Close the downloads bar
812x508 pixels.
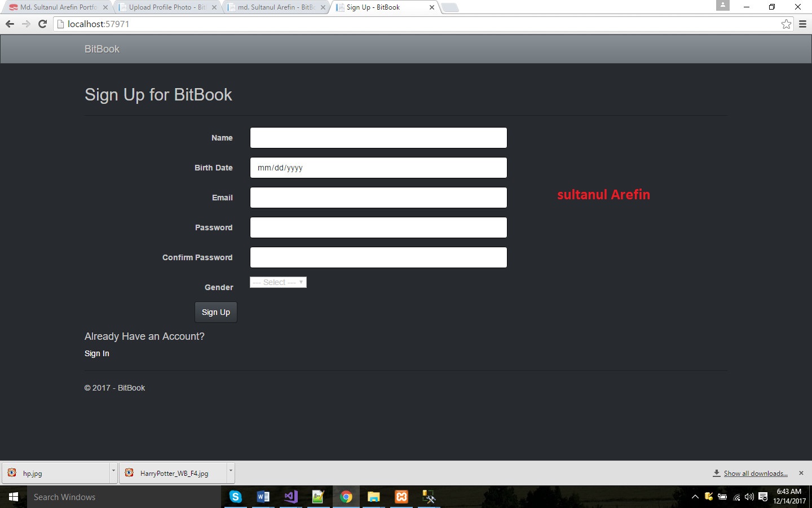(801, 473)
